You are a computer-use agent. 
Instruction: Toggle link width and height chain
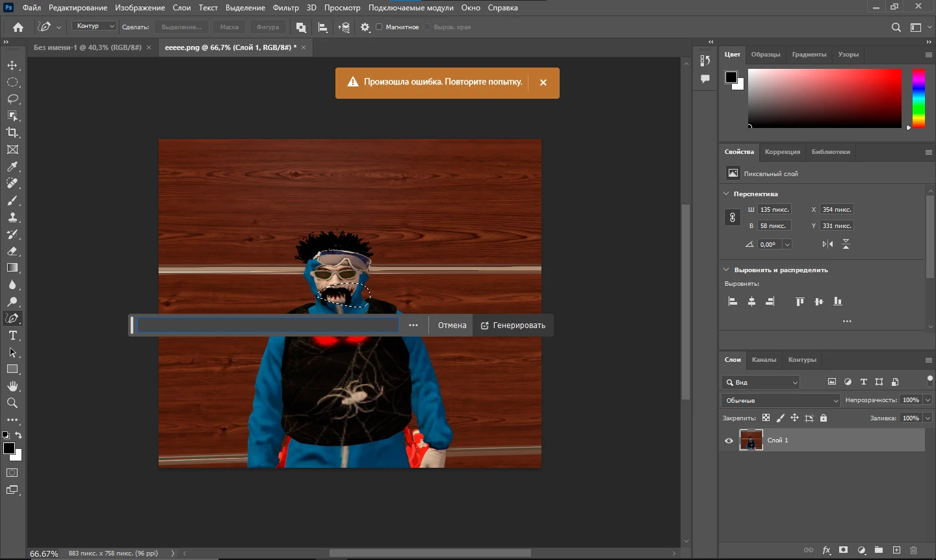tap(733, 218)
